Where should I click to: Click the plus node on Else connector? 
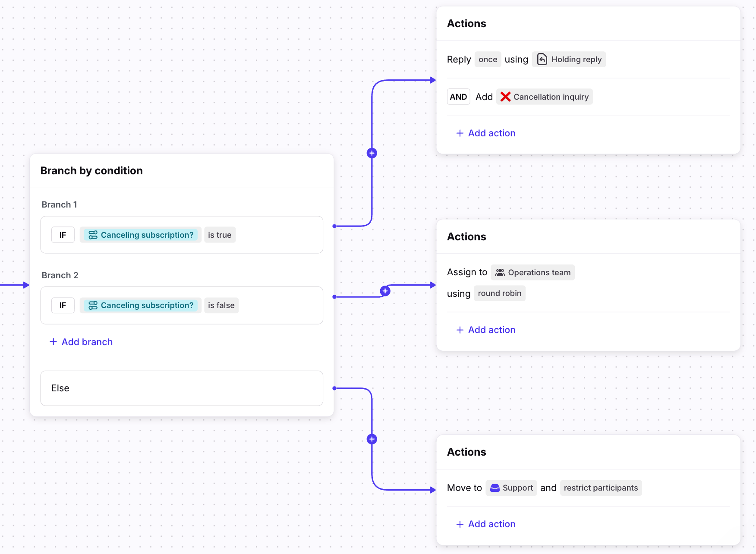click(372, 439)
